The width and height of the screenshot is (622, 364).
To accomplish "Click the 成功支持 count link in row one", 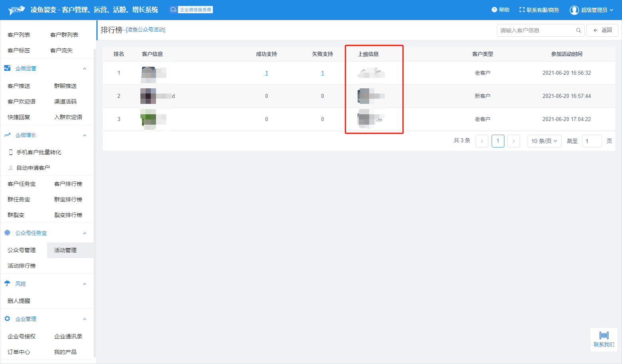I will point(266,73).
